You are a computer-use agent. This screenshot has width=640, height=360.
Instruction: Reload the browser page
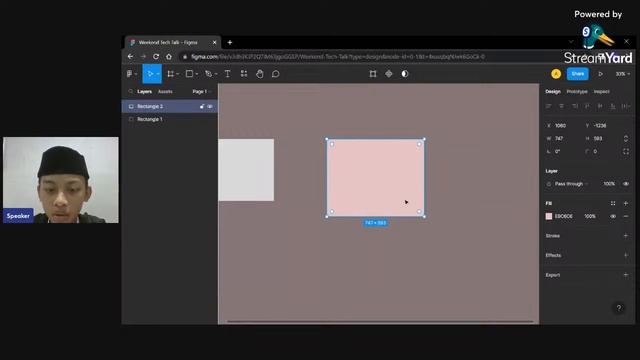point(156,57)
